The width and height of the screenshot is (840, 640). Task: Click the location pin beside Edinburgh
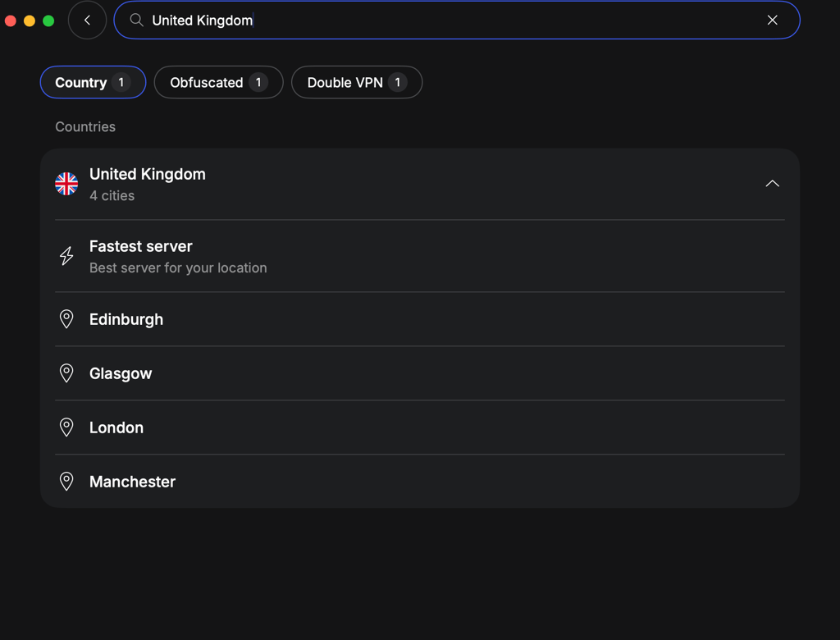click(x=66, y=319)
